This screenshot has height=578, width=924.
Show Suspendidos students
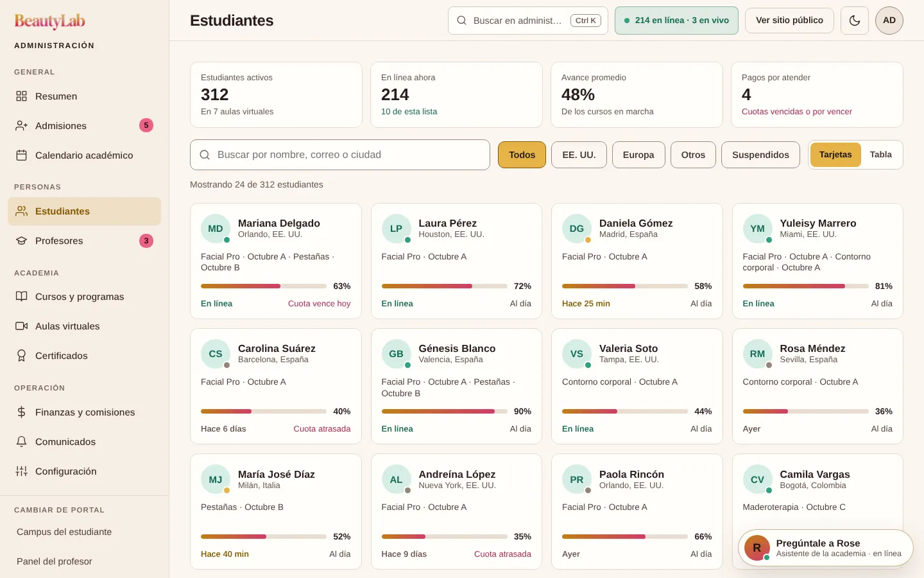pyautogui.click(x=760, y=155)
